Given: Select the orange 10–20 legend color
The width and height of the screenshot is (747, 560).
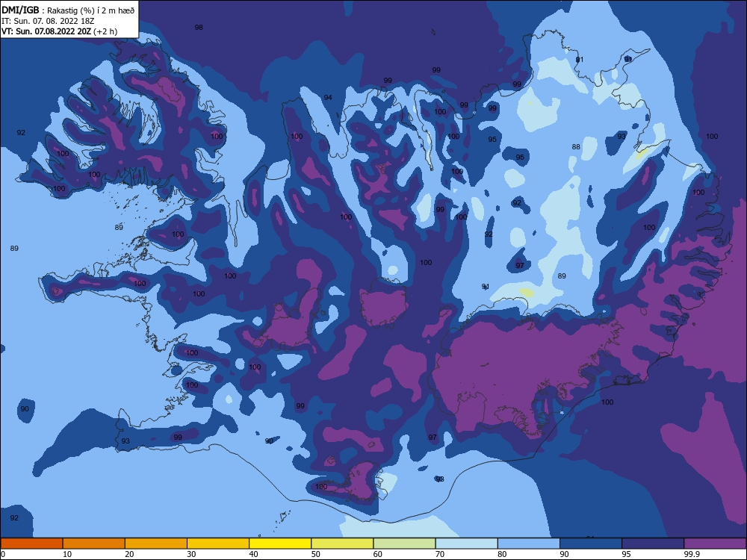Looking at the screenshot, I should 94,544.
